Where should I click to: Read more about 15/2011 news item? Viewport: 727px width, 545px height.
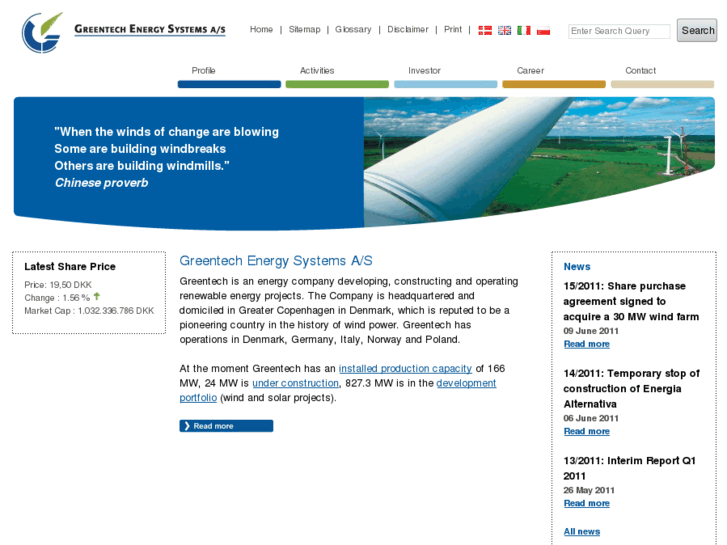click(587, 344)
